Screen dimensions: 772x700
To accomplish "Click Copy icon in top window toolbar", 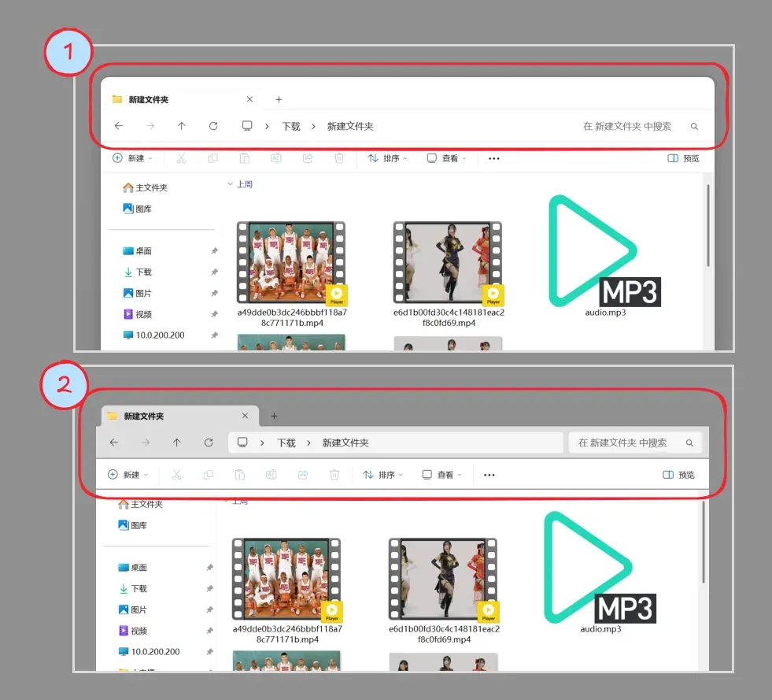I will (212, 158).
